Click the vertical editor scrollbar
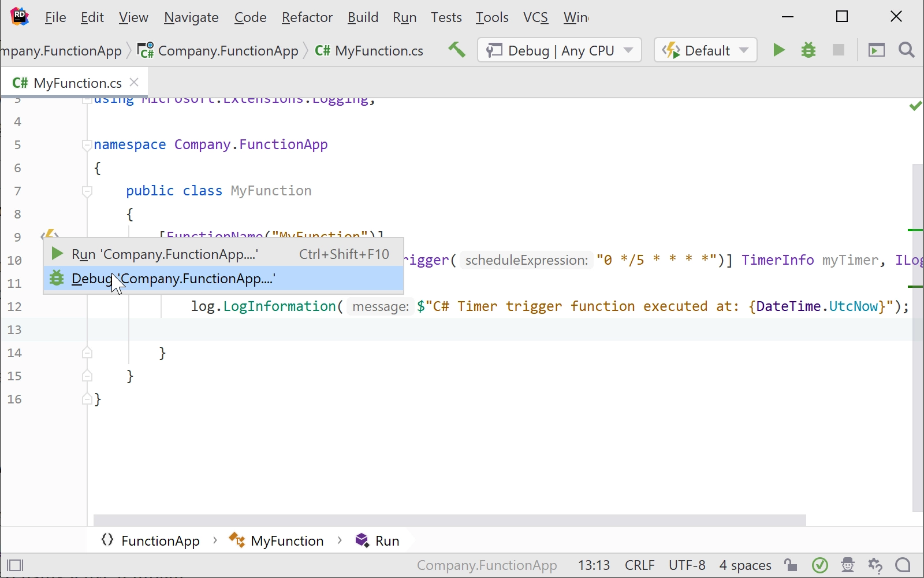924x578 pixels. coord(918,338)
